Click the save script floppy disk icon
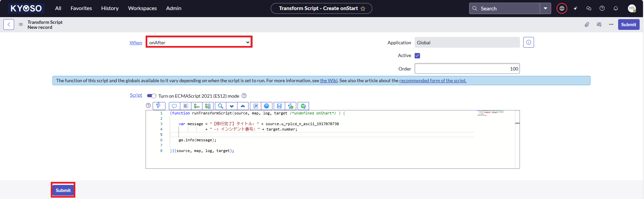The width and height of the screenshot is (644, 199). (279, 106)
